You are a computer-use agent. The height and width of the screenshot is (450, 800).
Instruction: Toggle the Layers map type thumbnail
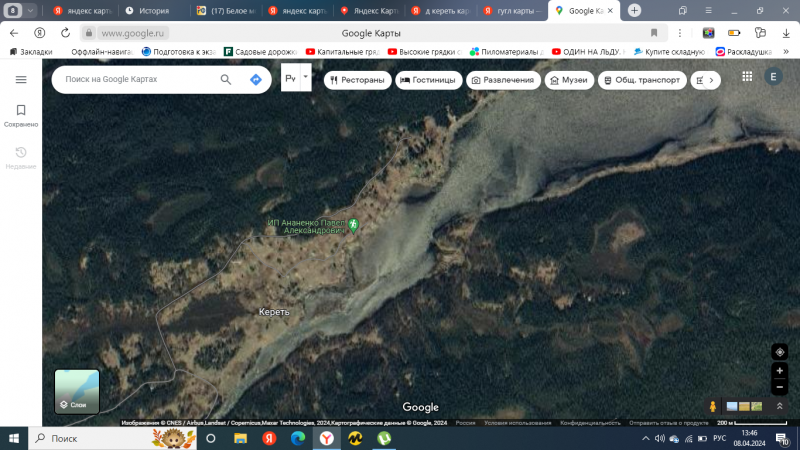pyautogui.click(x=77, y=391)
